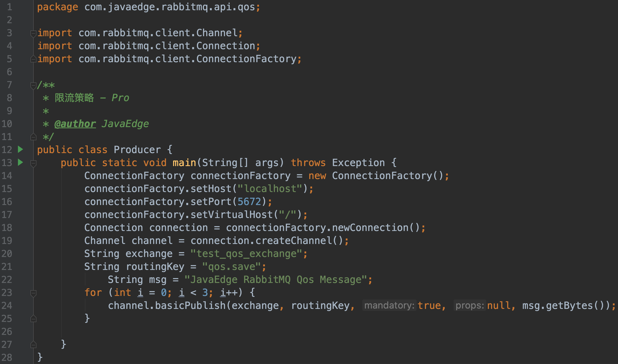618x364 pixels.
Task: Click the fold end marker at the main method's closing brace
Action: tap(33, 345)
